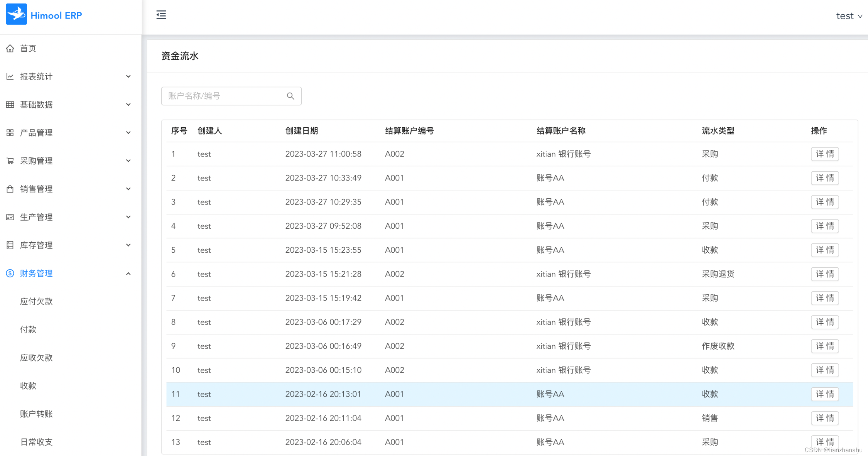Open 详情 for row 9 作废收款
Screen dimensions: 868x456
pos(825,346)
